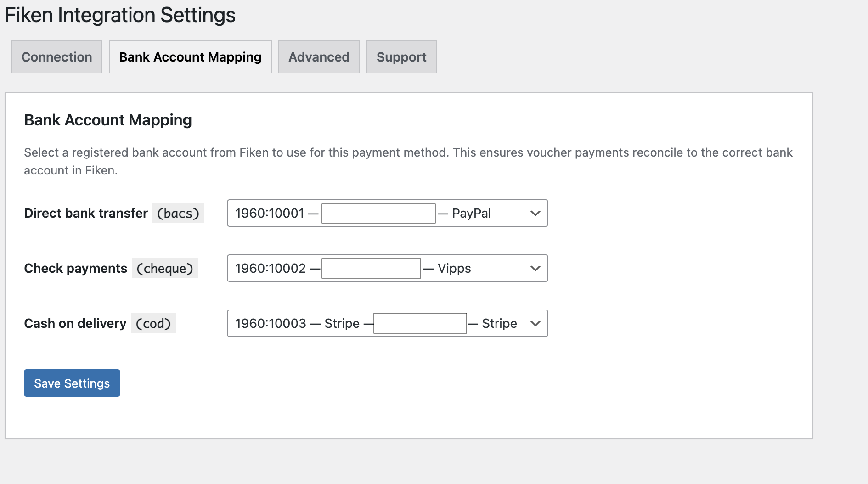The height and width of the screenshot is (484, 868).
Task: Open the Advanced settings tab
Action: 319,56
